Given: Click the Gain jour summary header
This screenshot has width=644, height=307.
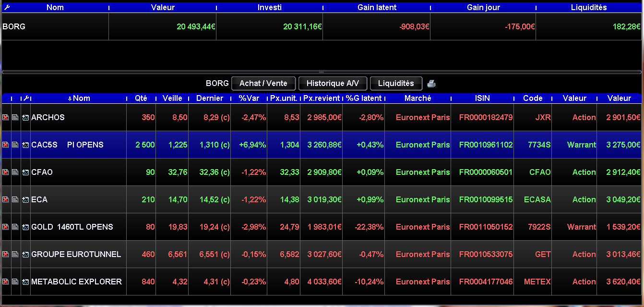Looking at the screenshot, I should point(483,7).
